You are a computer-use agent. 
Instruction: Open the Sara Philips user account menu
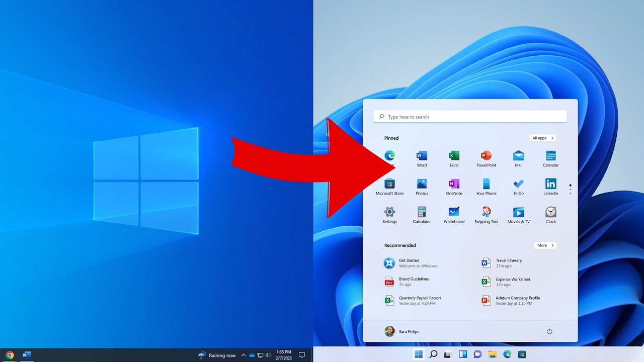[401, 331]
